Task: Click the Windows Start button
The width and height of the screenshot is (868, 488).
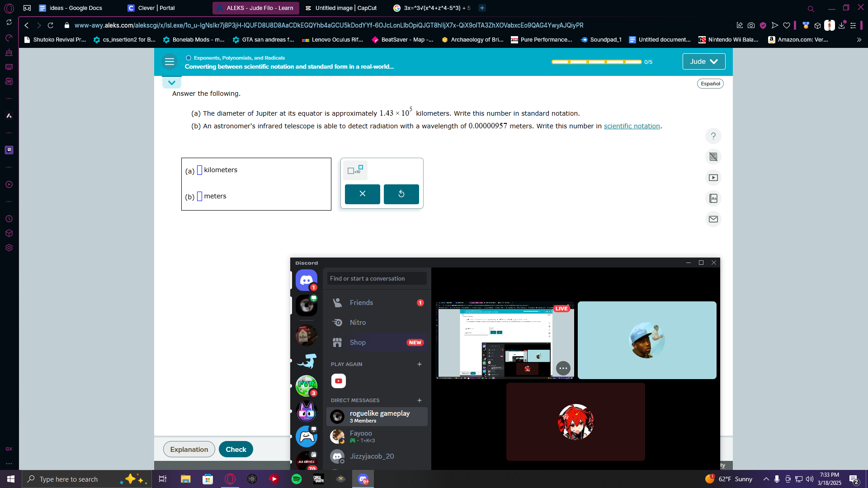Action: click(11, 479)
